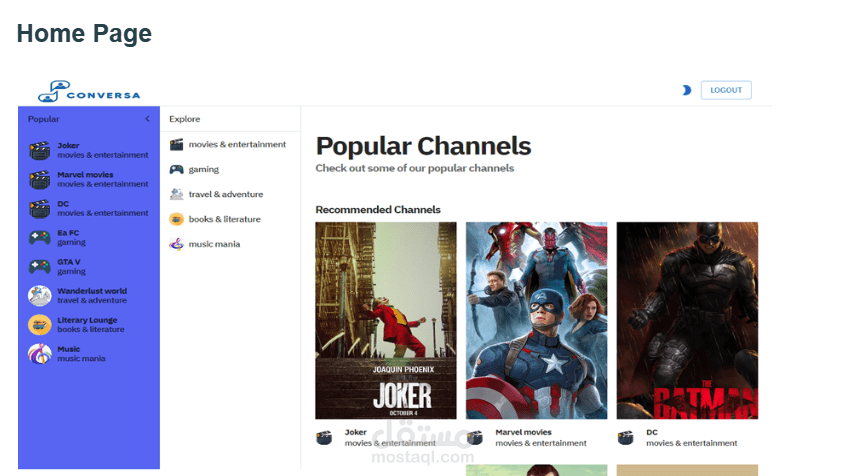Open the Marvel Avengers poster thumbnail
The image size is (846, 476).
[536, 321]
